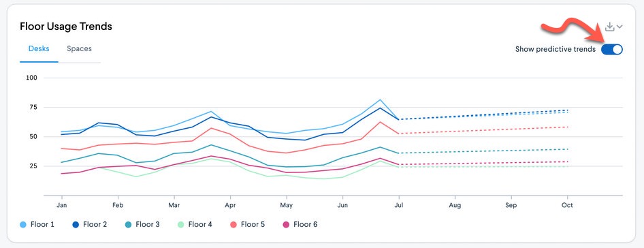
Task: Click the Aug axis label
Action: [455, 205]
